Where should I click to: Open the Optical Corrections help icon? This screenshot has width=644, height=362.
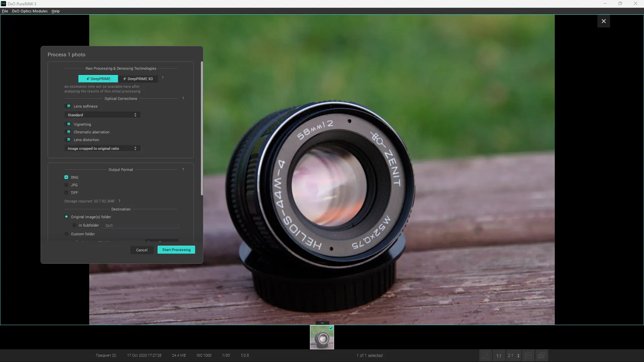pyautogui.click(x=183, y=99)
